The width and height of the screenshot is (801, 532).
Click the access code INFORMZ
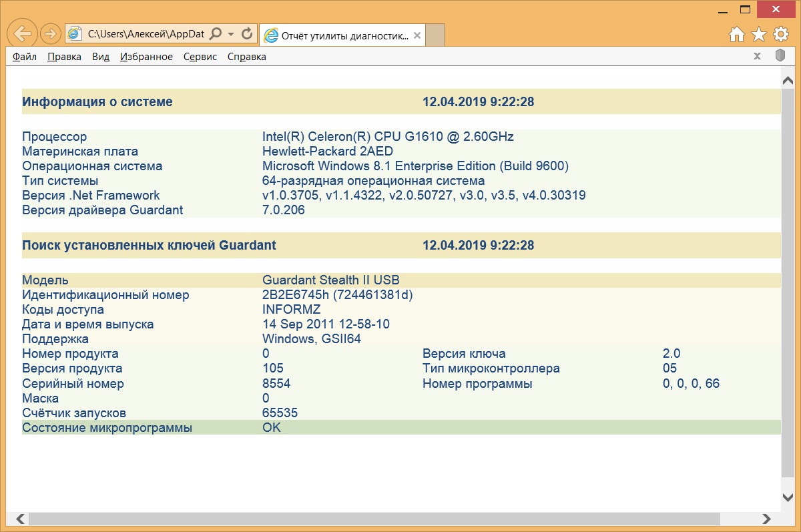(x=292, y=310)
